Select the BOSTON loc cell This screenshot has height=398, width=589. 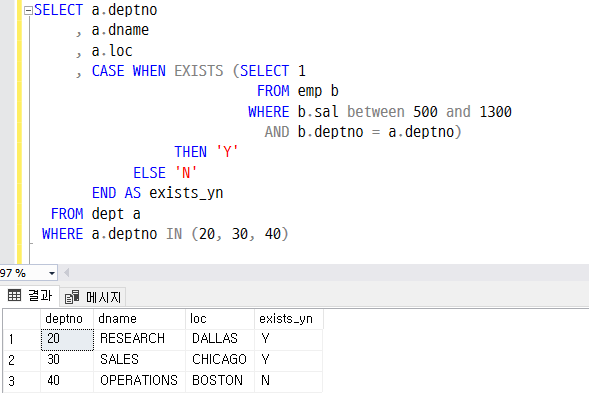(220, 381)
